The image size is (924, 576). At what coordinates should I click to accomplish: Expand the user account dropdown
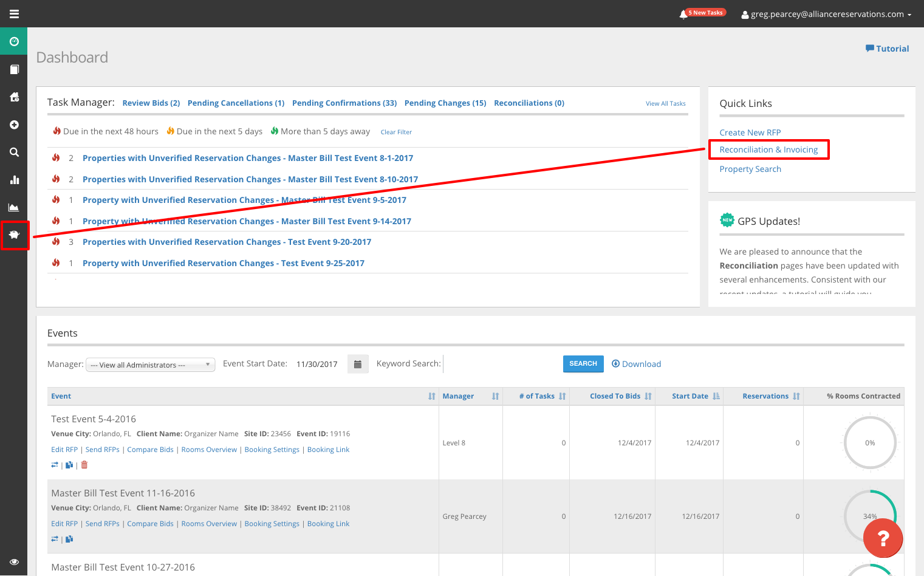[x=826, y=14]
